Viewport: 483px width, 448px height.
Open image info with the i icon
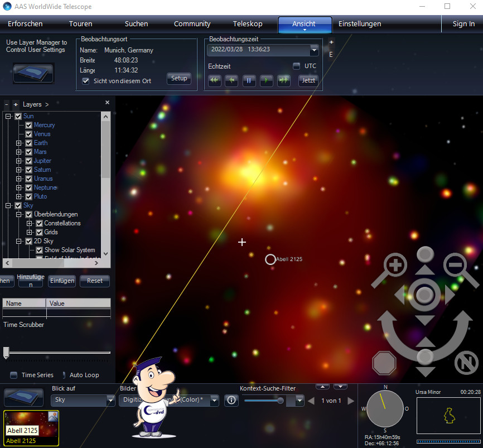pyautogui.click(x=231, y=400)
